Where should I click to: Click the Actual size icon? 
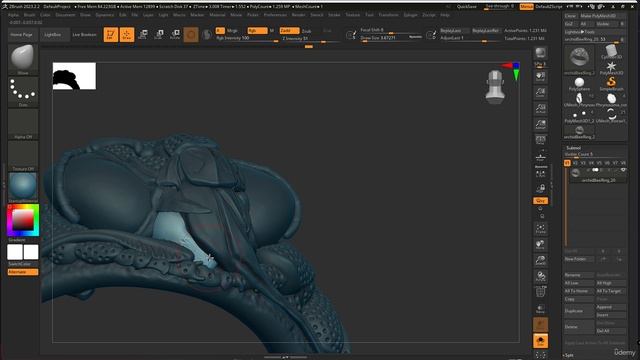(540, 109)
